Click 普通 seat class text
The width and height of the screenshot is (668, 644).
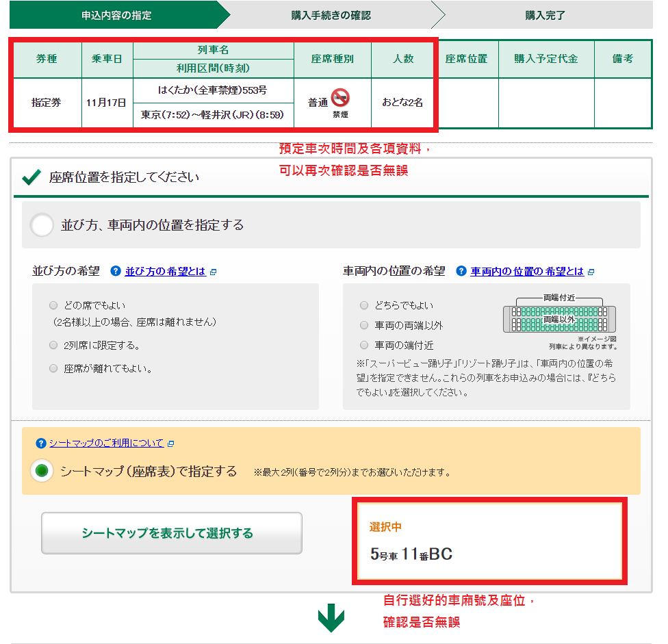[x=318, y=103]
